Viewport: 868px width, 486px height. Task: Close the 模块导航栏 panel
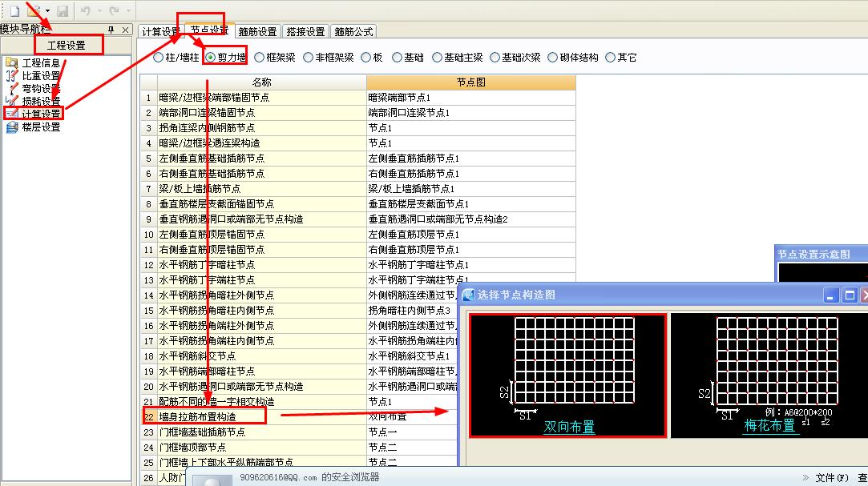pos(126,30)
